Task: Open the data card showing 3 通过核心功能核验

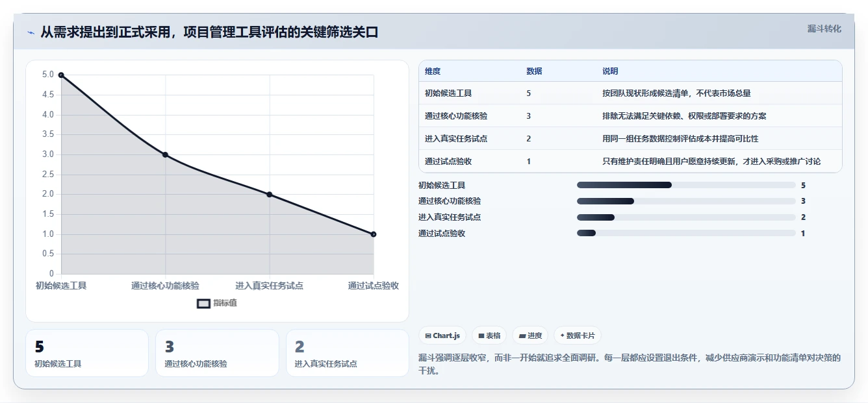Action: tap(217, 353)
